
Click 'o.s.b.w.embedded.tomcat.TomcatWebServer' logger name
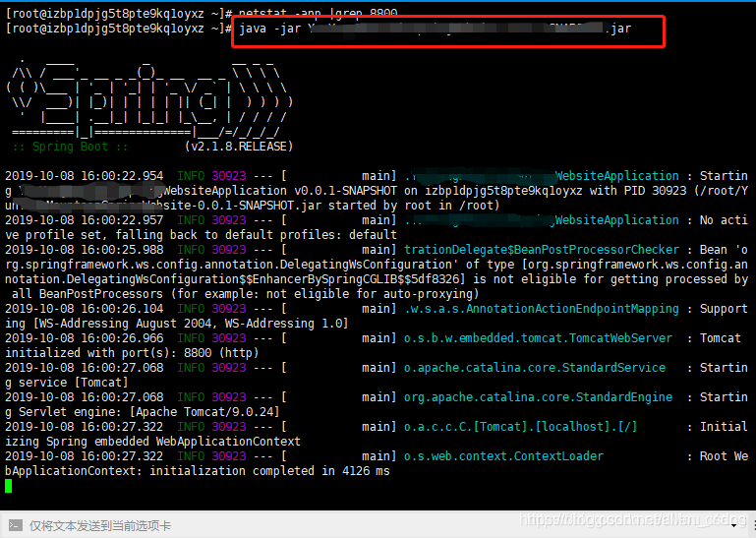click(538, 337)
